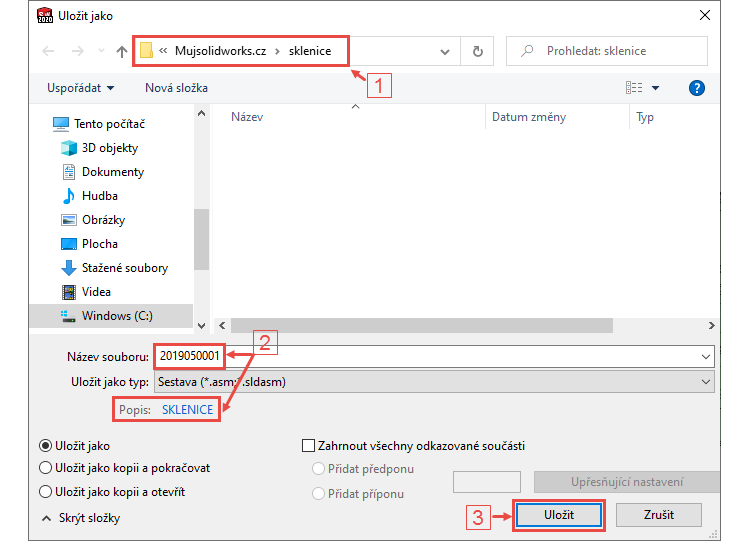Check Zahrnout všechny odkazované součásti
This screenshot has height=541, width=750.
[309, 446]
